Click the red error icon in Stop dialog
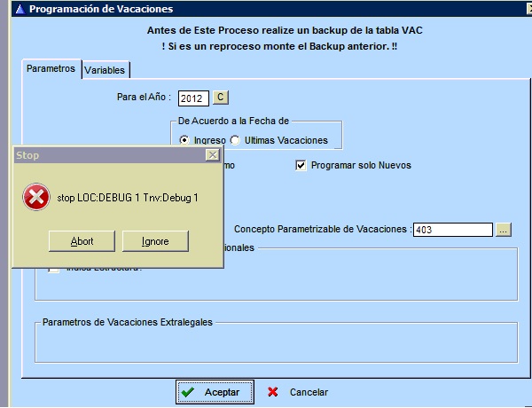The image size is (532, 408). point(36,197)
